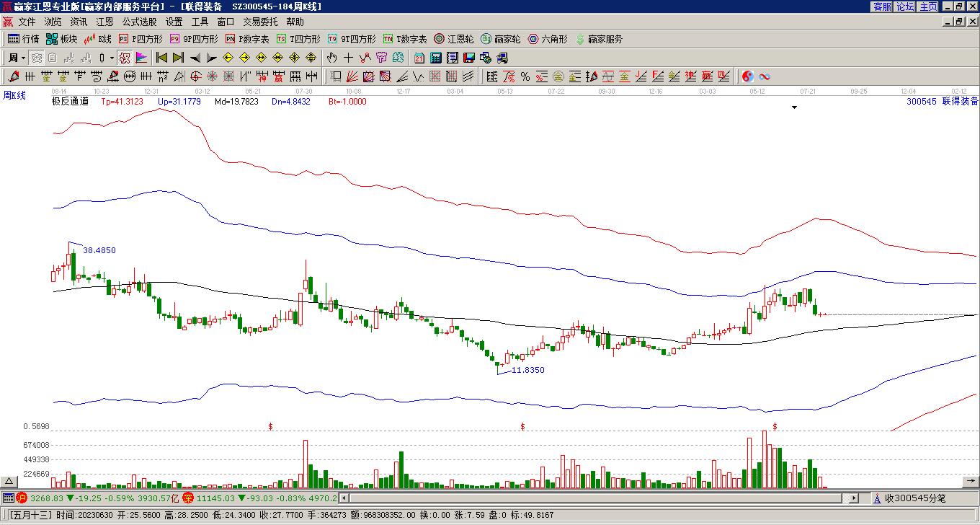
Task: Click the red-blue yin-yang icon
Action: click(x=748, y=76)
